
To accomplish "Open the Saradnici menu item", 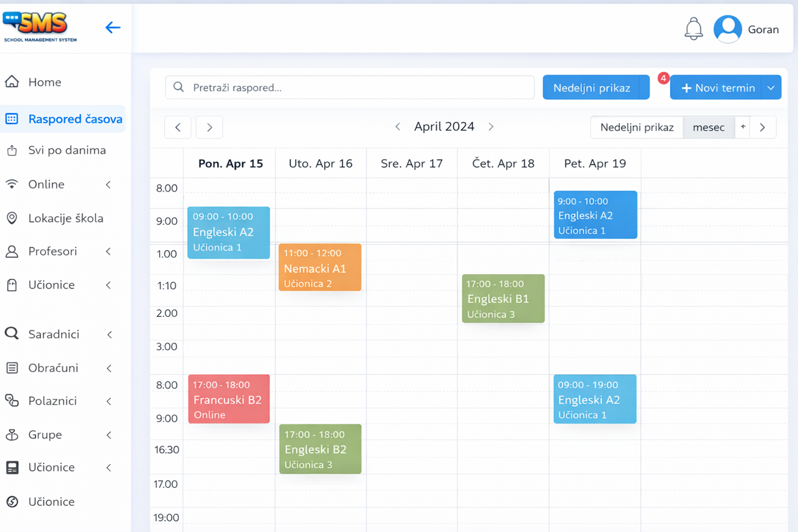I will [53, 334].
